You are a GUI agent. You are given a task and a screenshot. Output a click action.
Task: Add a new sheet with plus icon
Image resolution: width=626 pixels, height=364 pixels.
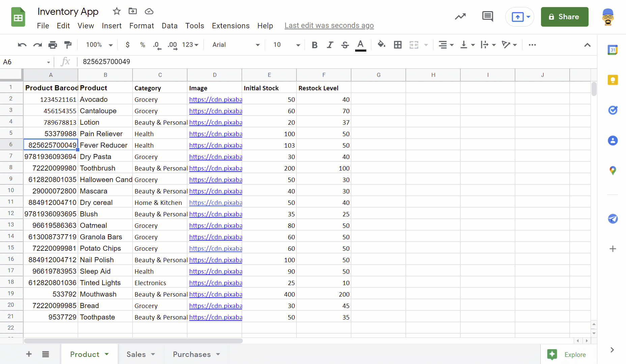[29, 354]
